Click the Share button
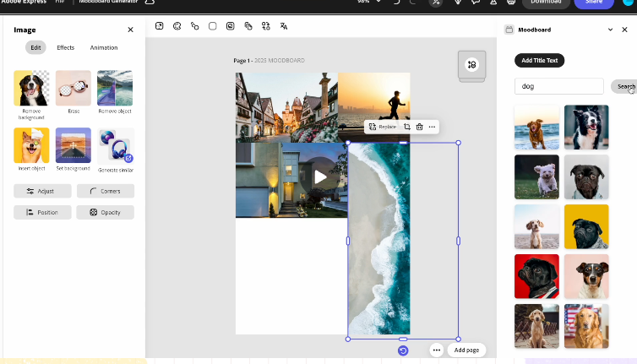637x364 pixels. pos(594,3)
